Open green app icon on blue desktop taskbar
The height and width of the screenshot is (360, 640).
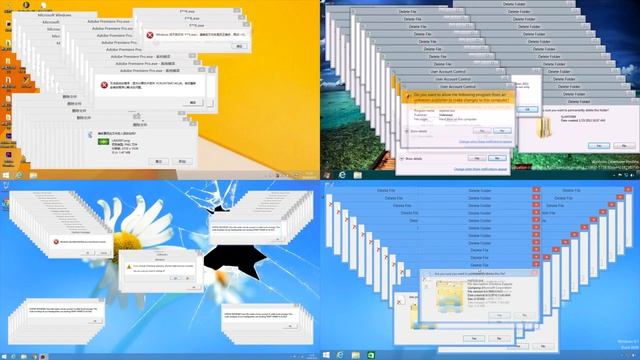371,355
